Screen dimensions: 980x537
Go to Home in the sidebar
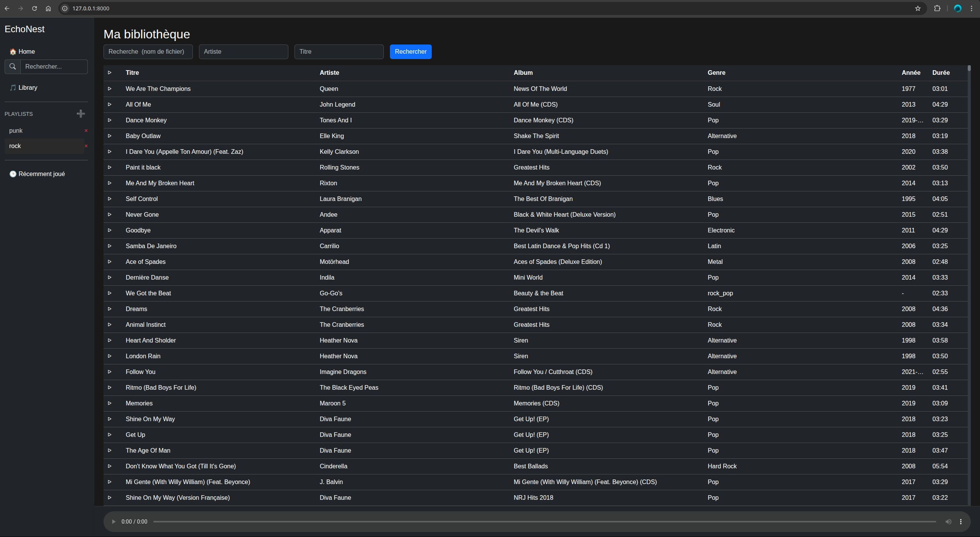tap(22, 51)
